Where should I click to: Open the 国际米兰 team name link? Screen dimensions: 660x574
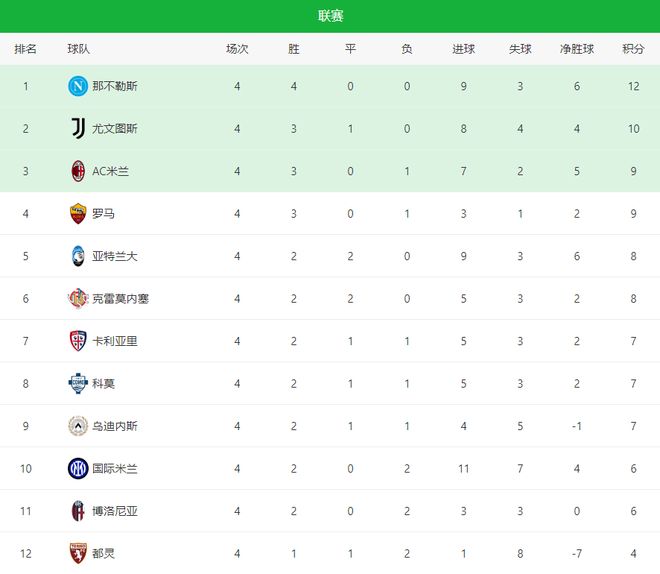pos(115,468)
